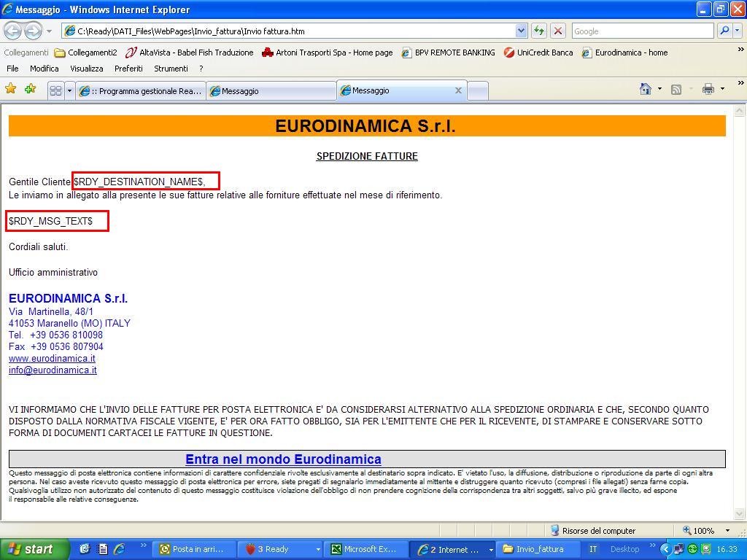Open the ? help menu
This screenshot has height=560, width=747.
pyautogui.click(x=201, y=69)
